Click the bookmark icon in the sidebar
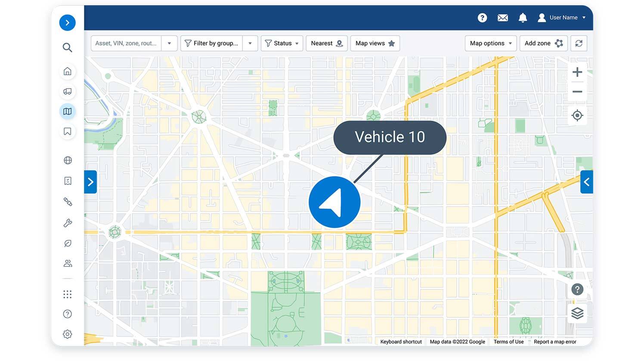The width and height of the screenshot is (644, 362). coord(67,131)
